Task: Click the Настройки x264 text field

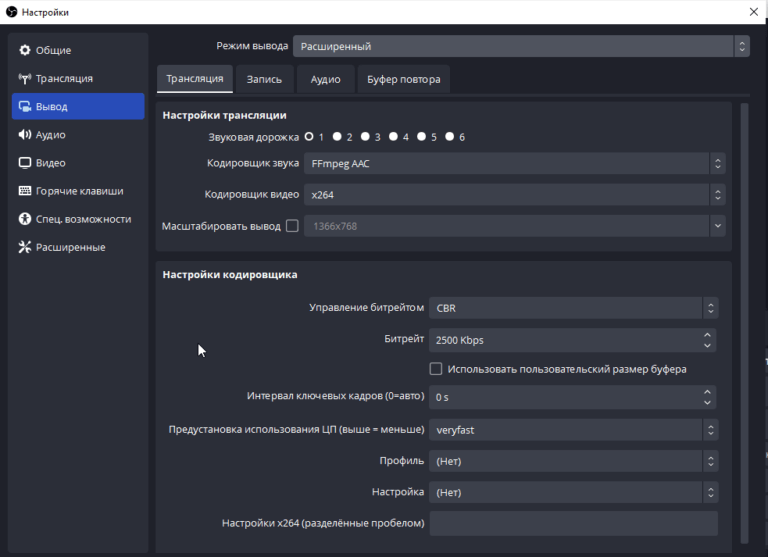Action: click(573, 523)
